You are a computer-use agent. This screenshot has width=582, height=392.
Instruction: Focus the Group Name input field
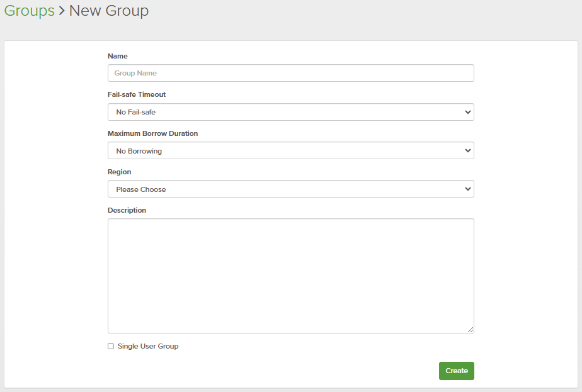pos(290,73)
